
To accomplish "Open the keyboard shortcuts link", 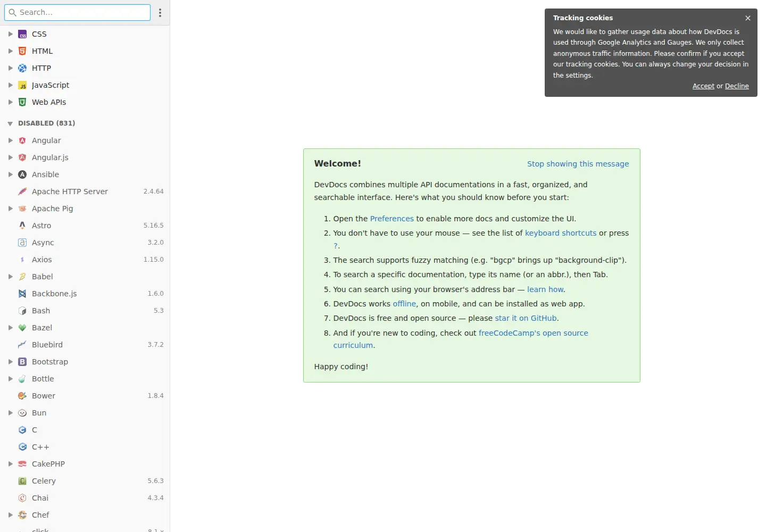I will click(x=561, y=233).
